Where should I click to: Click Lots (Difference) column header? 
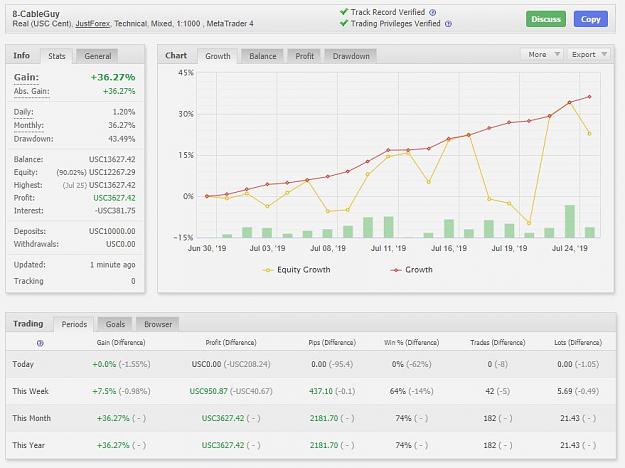coord(578,343)
